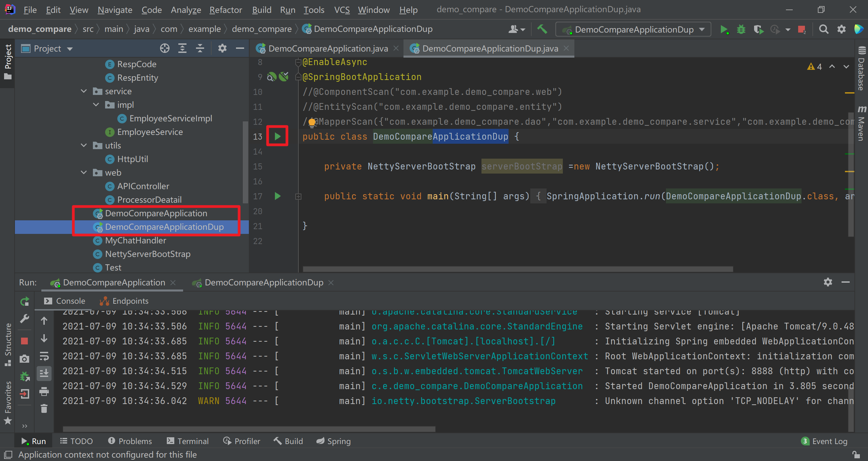
Task: Click the Select Opened File crosshair icon
Action: point(165,48)
